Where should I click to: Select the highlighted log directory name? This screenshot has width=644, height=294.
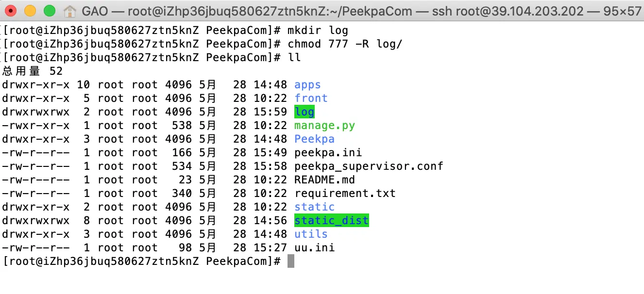pyautogui.click(x=305, y=112)
